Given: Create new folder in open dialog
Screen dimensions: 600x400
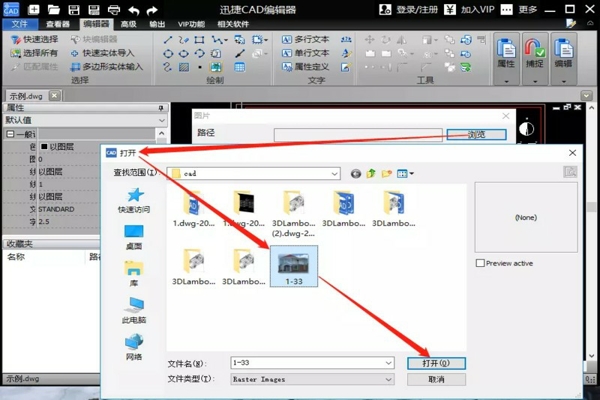Looking at the screenshot, I should (386, 174).
